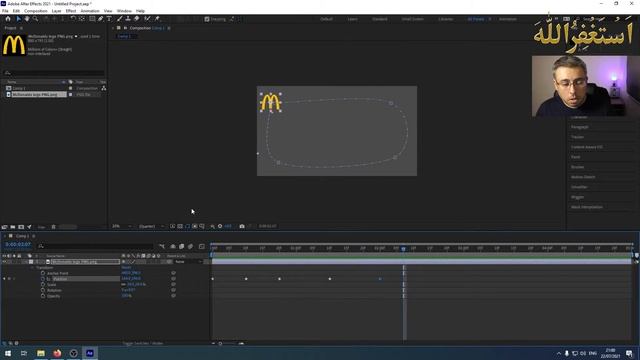Open the File menu

5,11
